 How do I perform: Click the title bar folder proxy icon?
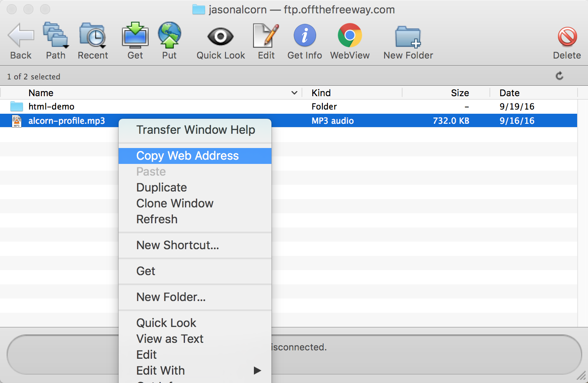coord(199,10)
